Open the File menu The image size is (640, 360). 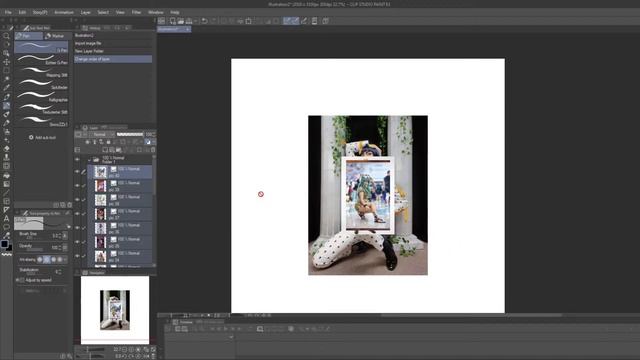8,12
